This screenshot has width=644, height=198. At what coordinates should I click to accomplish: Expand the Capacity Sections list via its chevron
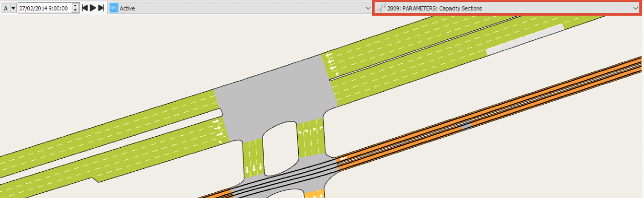pyautogui.click(x=635, y=8)
